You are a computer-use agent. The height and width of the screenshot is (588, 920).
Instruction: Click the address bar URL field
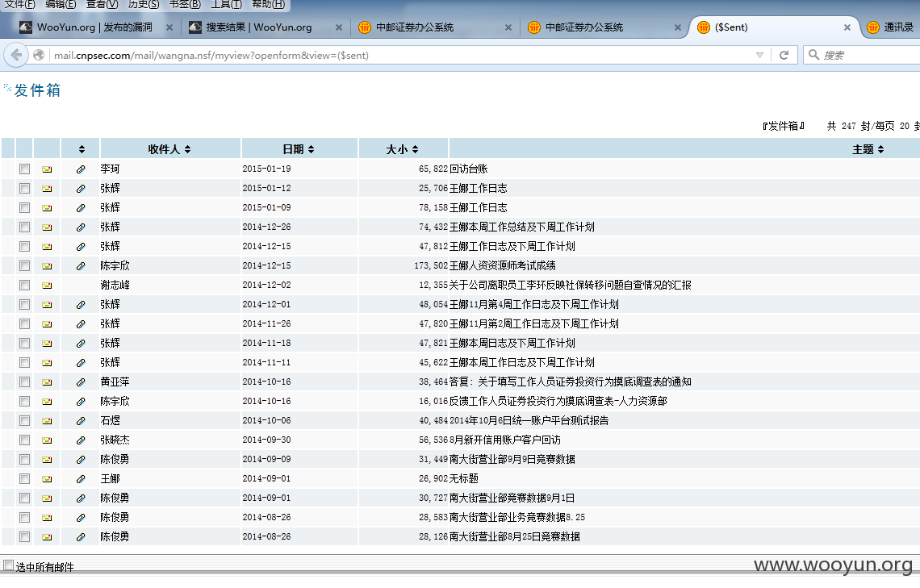399,55
